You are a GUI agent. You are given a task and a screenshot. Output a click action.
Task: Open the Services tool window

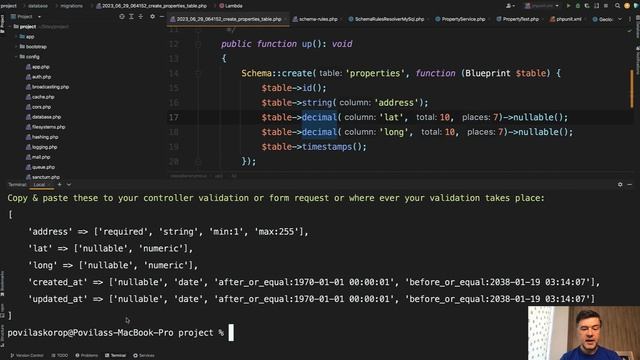tap(144, 356)
